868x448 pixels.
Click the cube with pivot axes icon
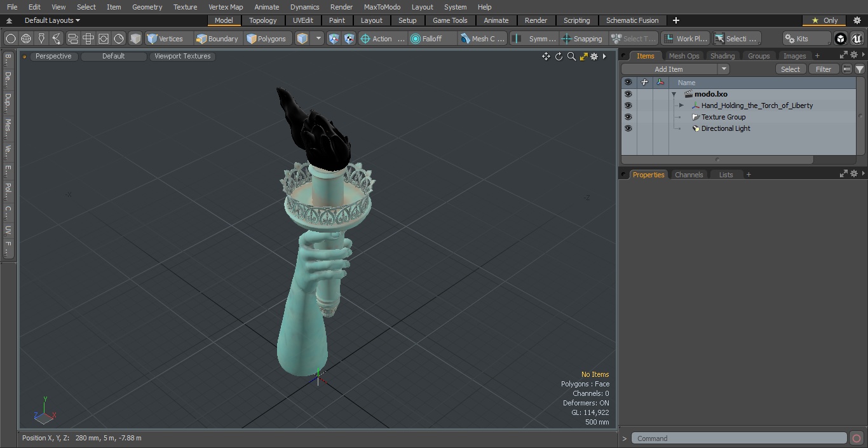pyautogui.click(x=349, y=39)
